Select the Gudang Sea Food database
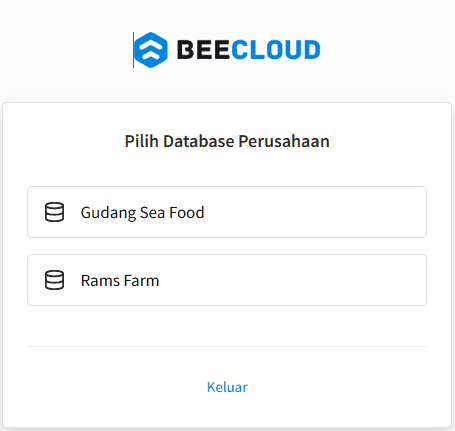The width and height of the screenshot is (455, 431). pos(227,212)
